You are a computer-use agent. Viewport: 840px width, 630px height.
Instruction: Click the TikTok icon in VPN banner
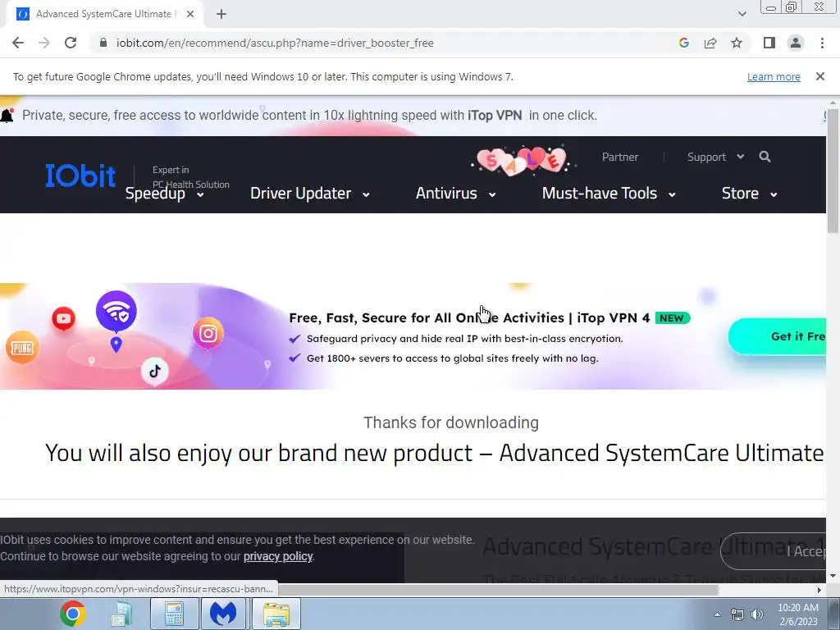[x=155, y=371]
